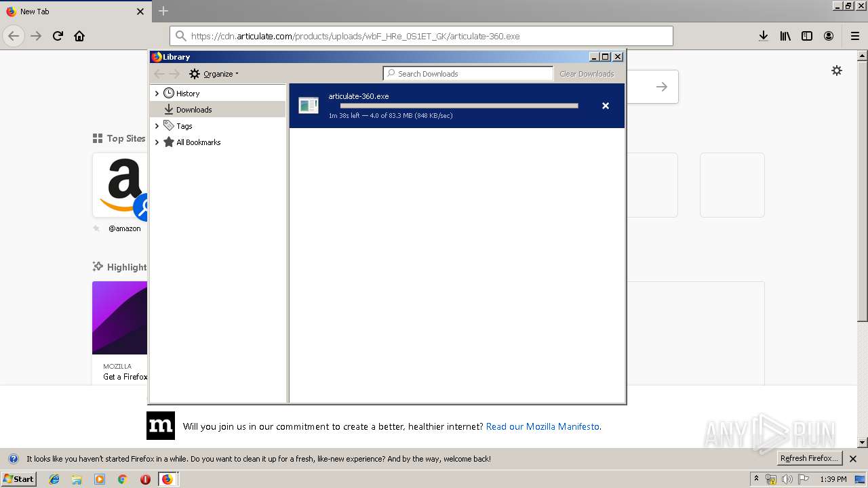The height and width of the screenshot is (488, 868).
Task: Go to the Firefox home page
Action: pos(79,36)
